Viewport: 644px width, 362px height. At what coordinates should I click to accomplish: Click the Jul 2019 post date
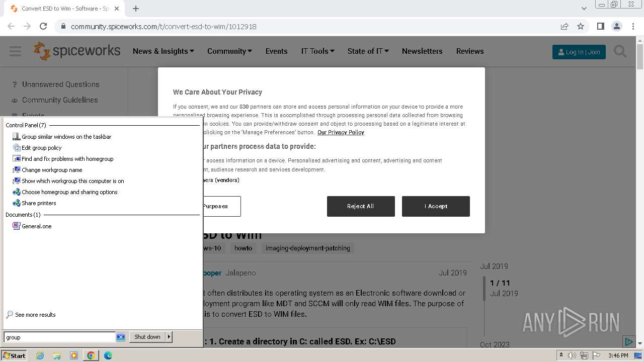(x=452, y=273)
